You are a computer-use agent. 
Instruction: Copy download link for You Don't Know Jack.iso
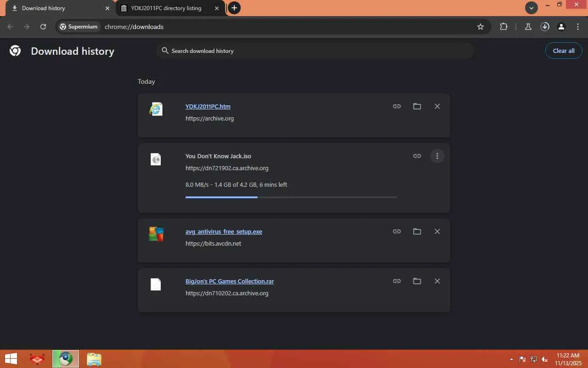coord(417,156)
